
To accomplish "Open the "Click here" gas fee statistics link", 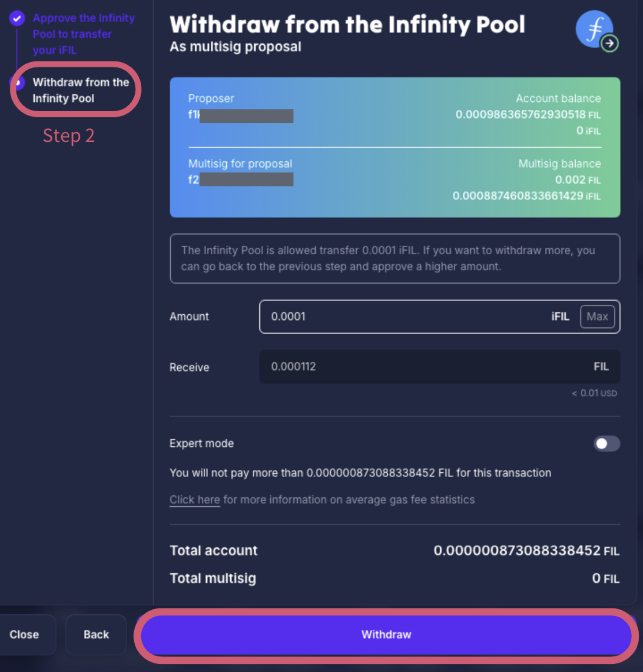I will pyautogui.click(x=194, y=499).
